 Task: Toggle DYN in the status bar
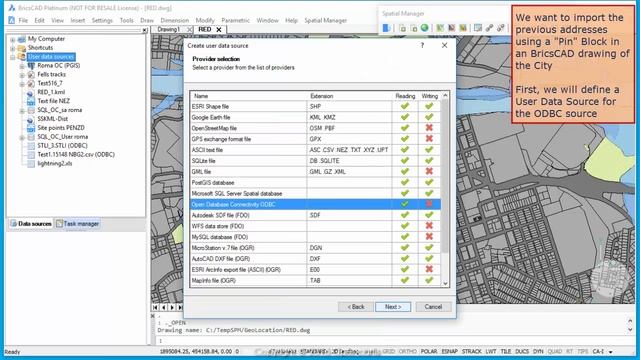click(538, 351)
